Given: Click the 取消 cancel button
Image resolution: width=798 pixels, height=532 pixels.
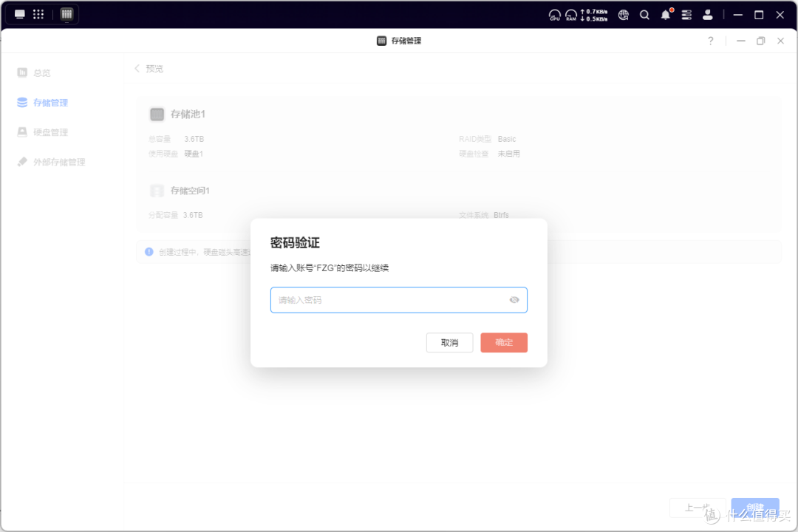Looking at the screenshot, I should (449, 343).
